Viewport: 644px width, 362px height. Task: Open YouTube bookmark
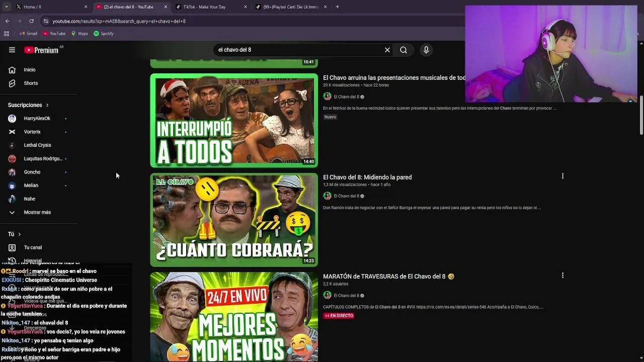coord(54,34)
